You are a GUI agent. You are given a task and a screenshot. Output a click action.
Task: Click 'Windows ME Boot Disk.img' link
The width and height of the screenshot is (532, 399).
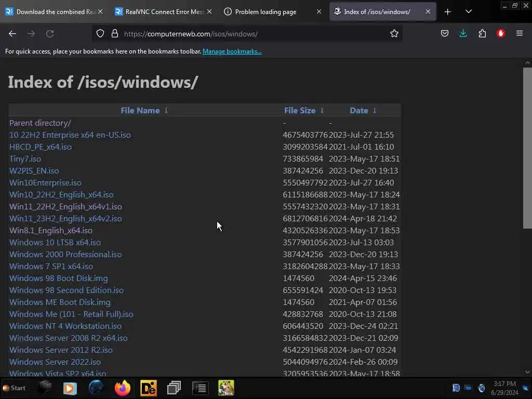click(x=60, y=302)
